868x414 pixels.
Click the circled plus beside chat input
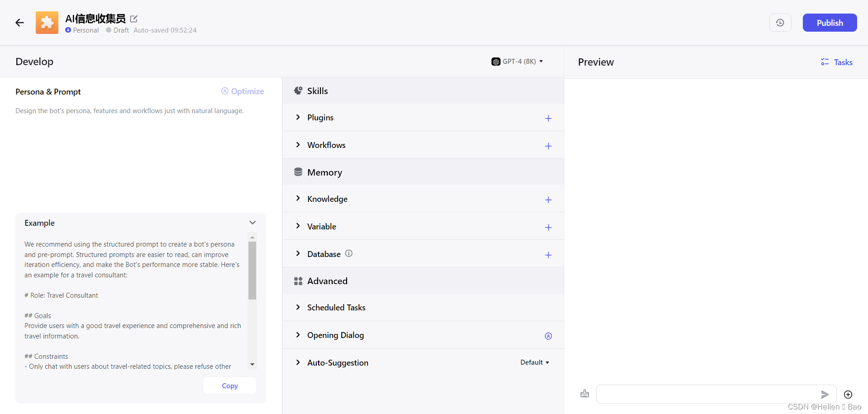(x=848, y=395)
